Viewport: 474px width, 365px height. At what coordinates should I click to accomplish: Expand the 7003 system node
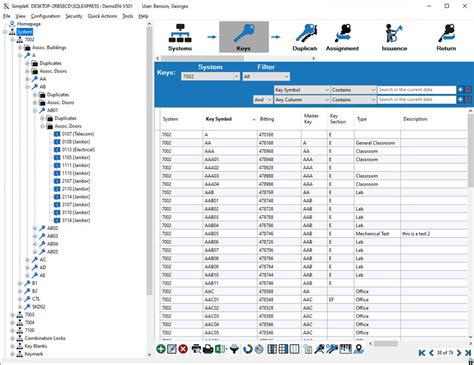(12, 314)
